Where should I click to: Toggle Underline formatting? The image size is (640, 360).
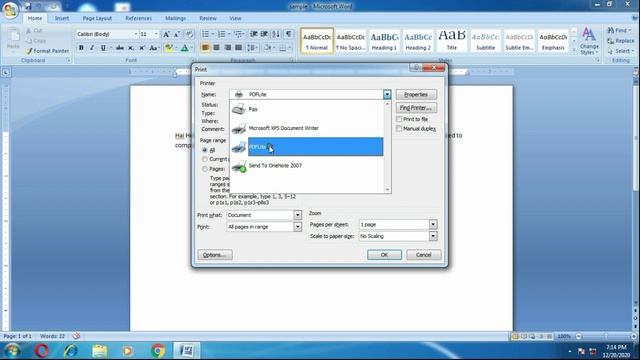(x=103, y=48)
